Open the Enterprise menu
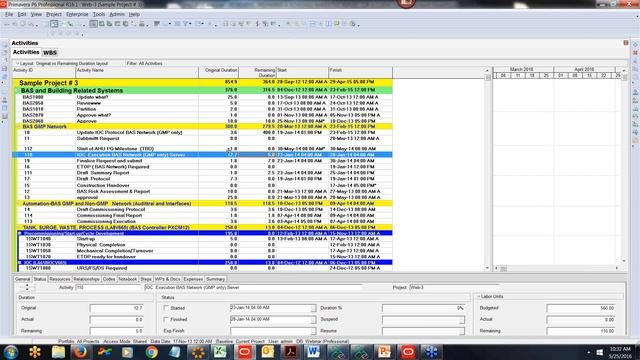Screen dimensions: 640x360 tap(77, 14)
